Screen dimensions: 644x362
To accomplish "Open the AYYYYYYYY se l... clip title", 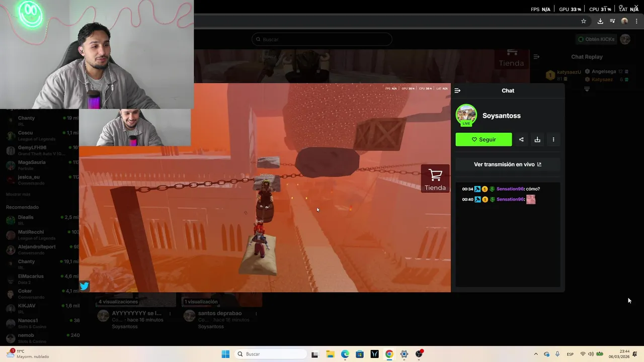I will [x=136, y=313].
